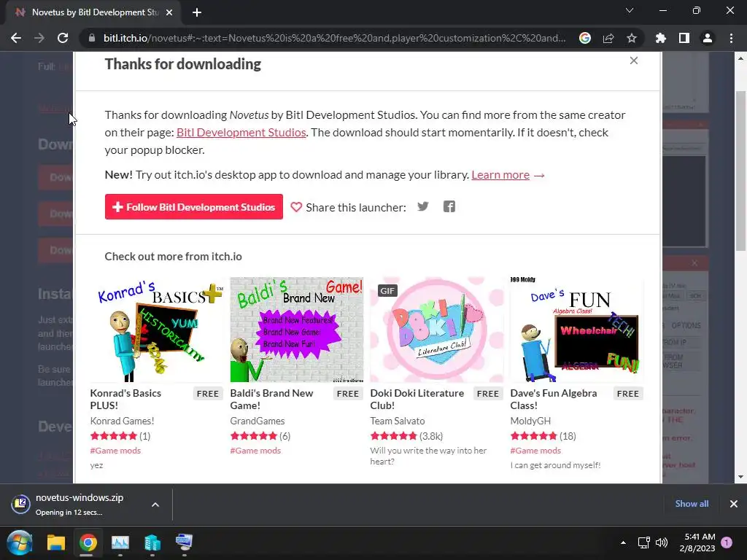Close the Thanks for downloading dialog
This screenshot has height=560, width=747.
pos(634,61)
